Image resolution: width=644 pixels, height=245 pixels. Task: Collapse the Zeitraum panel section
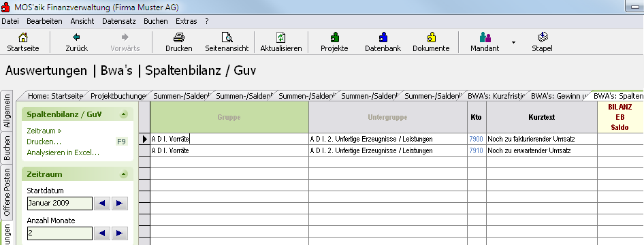point(124,174)
